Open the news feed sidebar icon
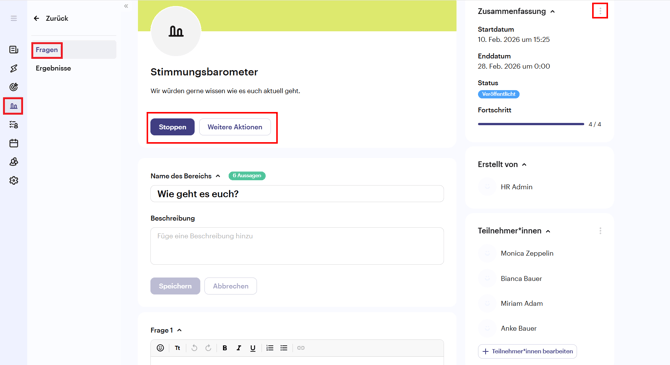This screenshot has height=365, width=670. [x=14, y=50]
